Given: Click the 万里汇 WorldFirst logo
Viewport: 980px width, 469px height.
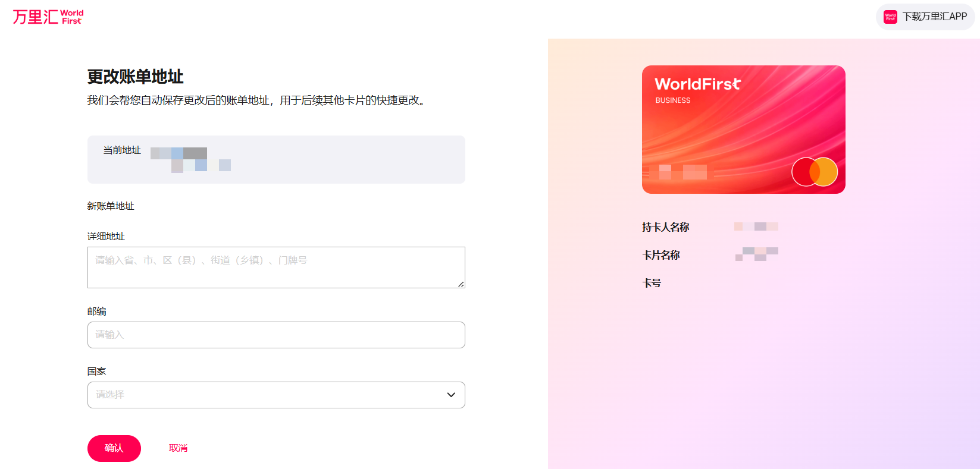Looking at the screenshot, I should pos(48,17).
